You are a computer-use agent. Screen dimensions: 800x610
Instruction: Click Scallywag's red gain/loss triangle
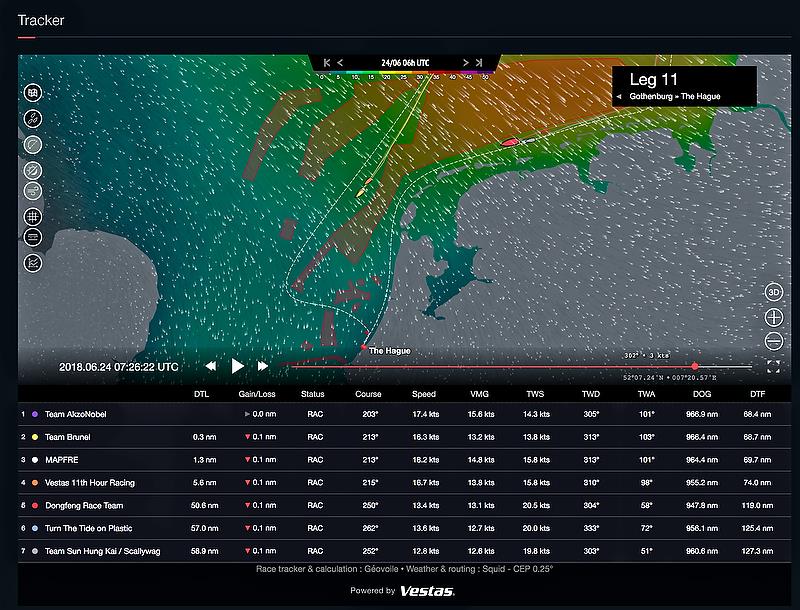coord(247,551)
